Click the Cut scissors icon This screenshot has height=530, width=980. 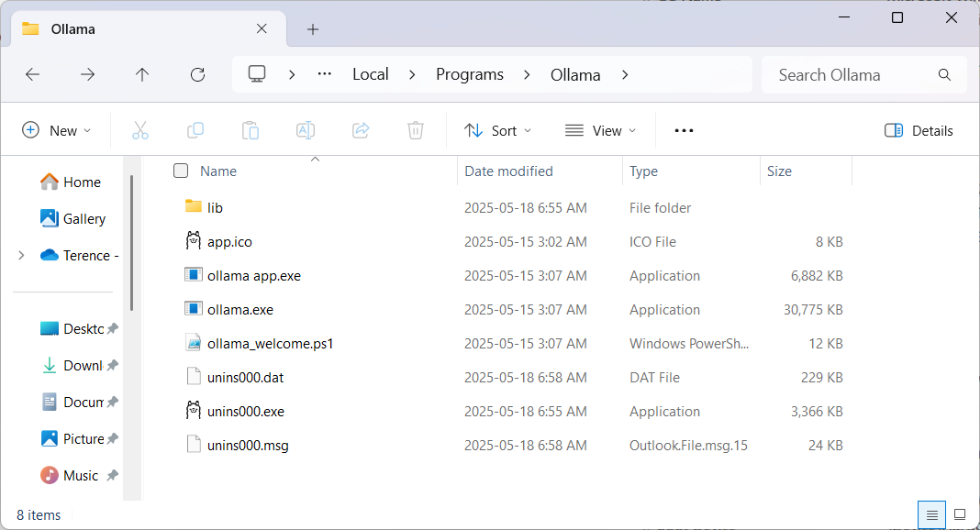pos(140,130)
